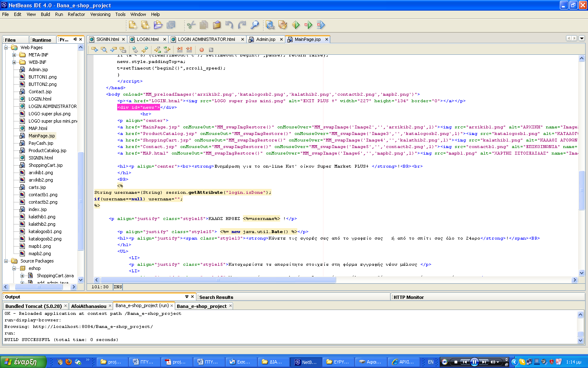Click the Build Main Project icon

coord(270,25)
